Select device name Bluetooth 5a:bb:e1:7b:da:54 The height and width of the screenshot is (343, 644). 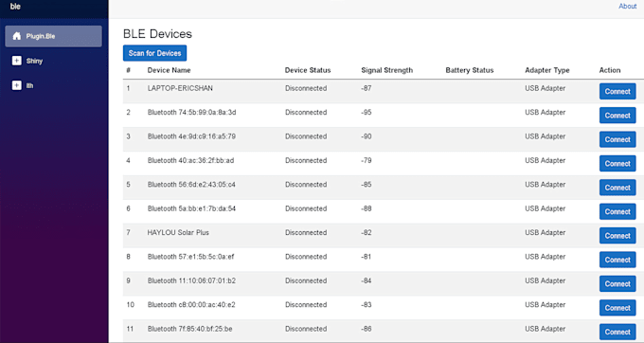click(191, 208)
